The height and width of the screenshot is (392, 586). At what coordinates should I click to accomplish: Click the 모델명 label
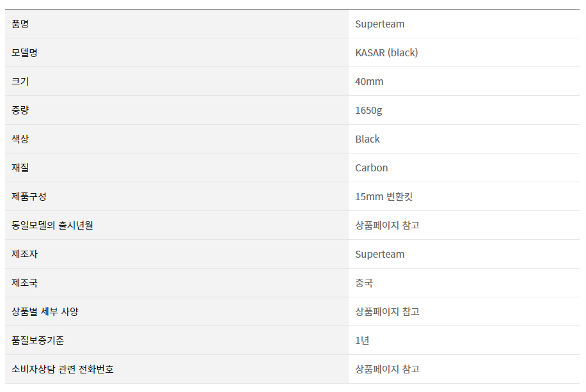coord(24,52)
